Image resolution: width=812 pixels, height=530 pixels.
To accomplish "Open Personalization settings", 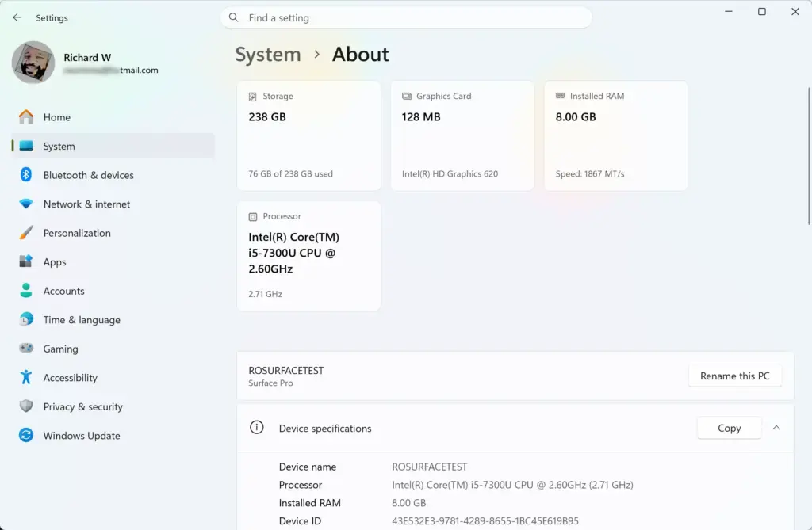I will pyautogui.click(x=113, y=233).
